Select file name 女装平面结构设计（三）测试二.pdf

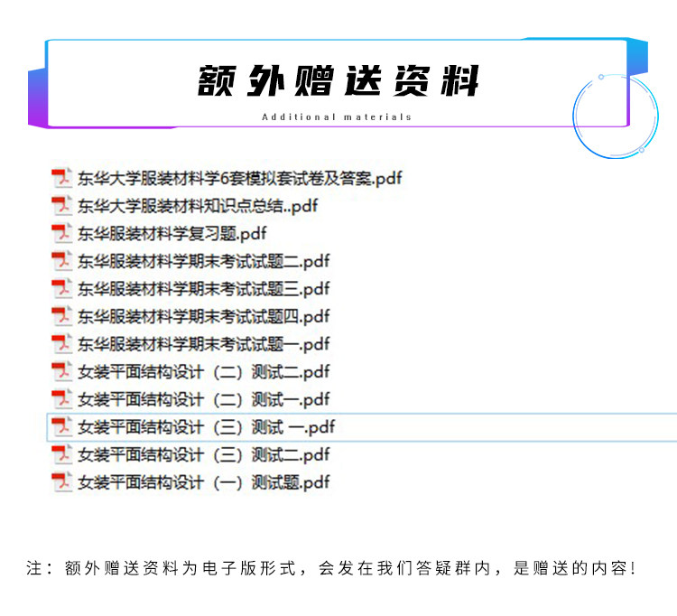tap(204, 455)
